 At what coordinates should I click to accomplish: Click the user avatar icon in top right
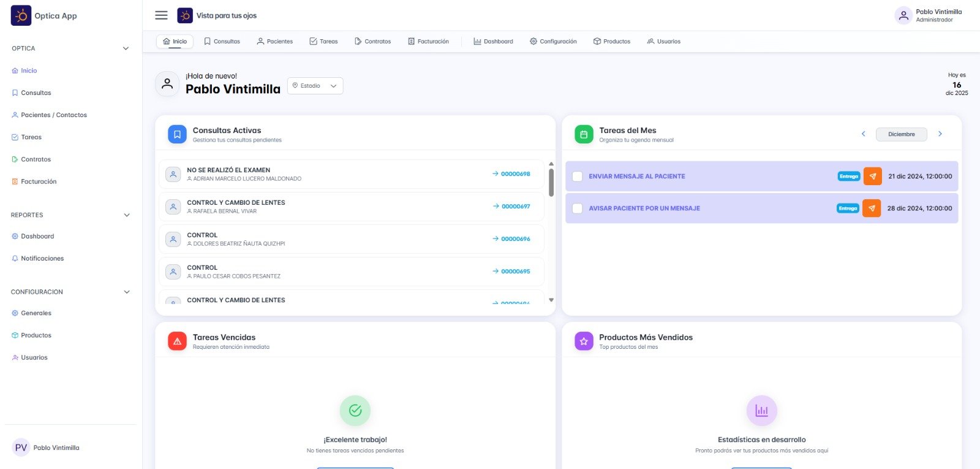903,16
